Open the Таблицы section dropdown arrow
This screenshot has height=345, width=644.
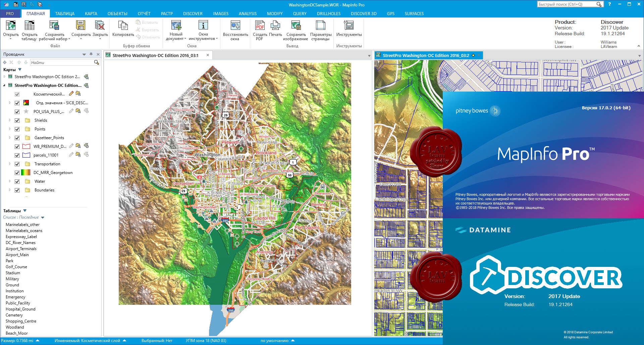25,211
